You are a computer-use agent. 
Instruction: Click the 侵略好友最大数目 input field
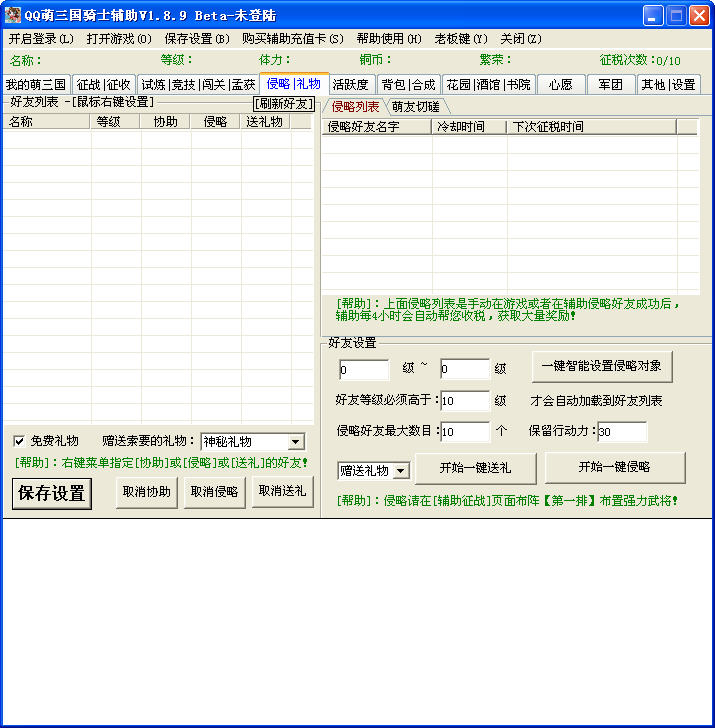click(x=465, y=432)
